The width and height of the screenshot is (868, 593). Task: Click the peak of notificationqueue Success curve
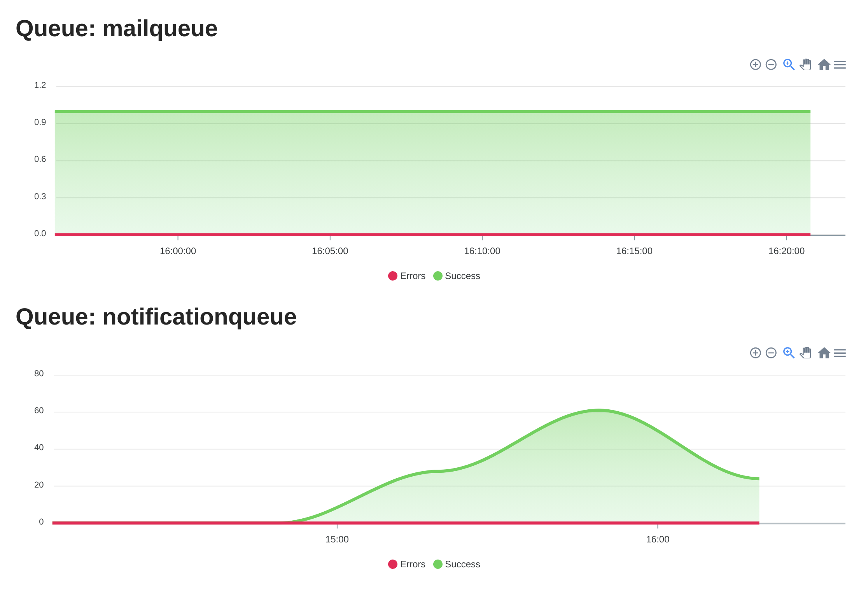599,410
